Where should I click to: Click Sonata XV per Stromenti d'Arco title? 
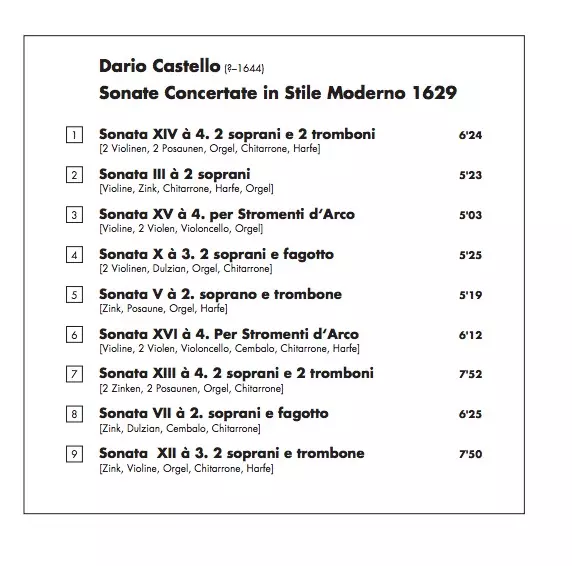tap(227, 214)
